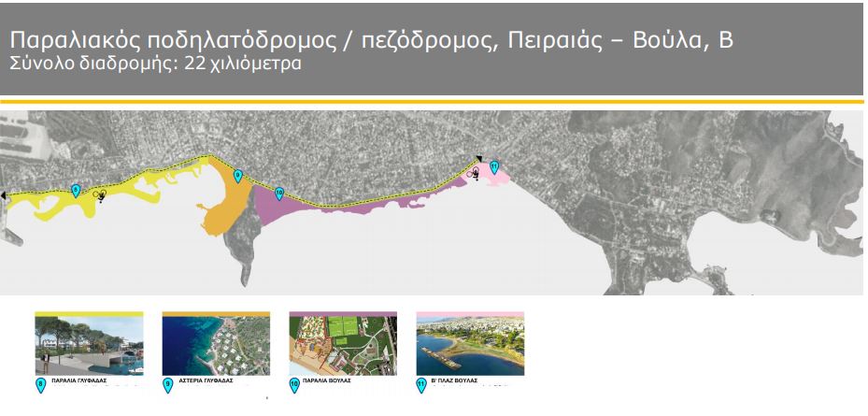868x416 pixels.
Task: Click the subtitle 'Σύνολο διαδρομής: 22 χιλιόμετρα'
Action: [x=154, y=66]
